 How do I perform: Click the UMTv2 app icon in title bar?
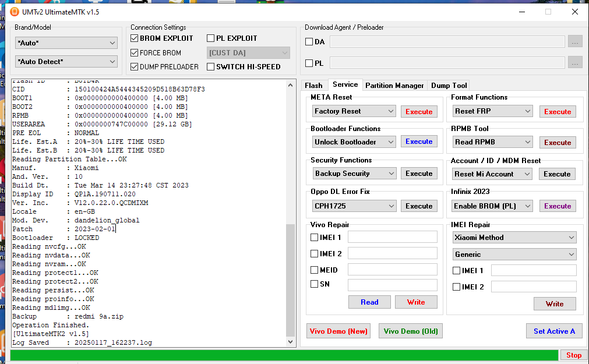[x=15, y=12]
